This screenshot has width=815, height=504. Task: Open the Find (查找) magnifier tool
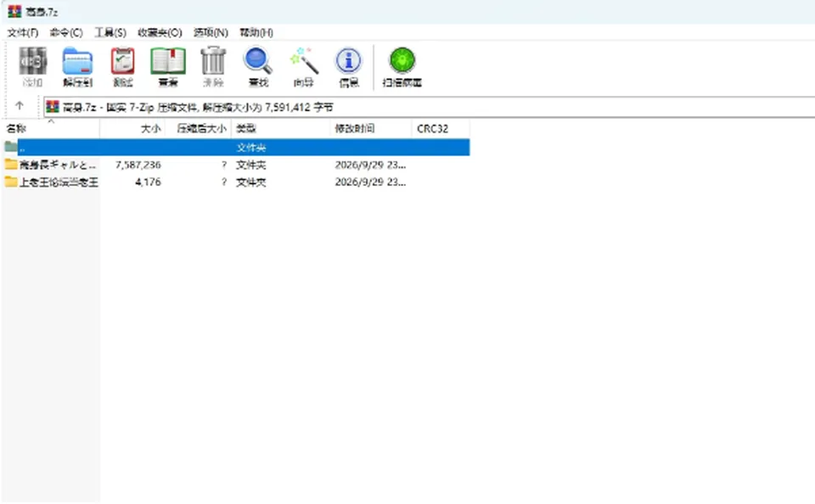[258, 66]
